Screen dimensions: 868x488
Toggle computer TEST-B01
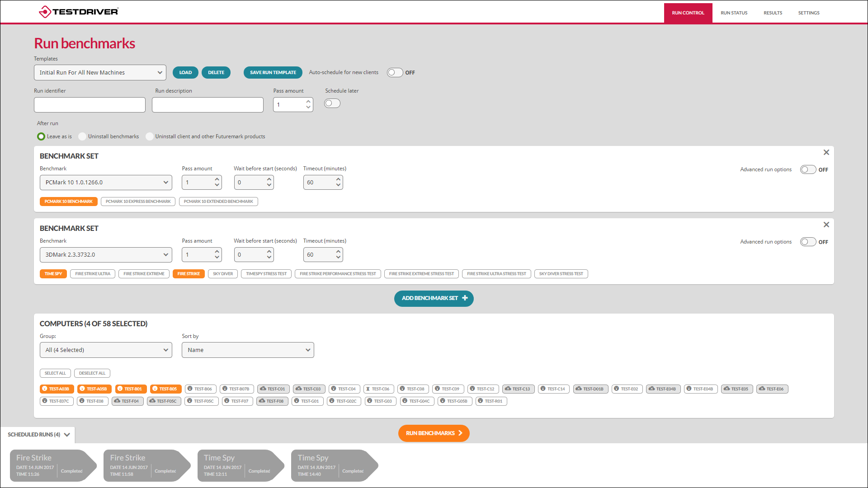point(131,389)
